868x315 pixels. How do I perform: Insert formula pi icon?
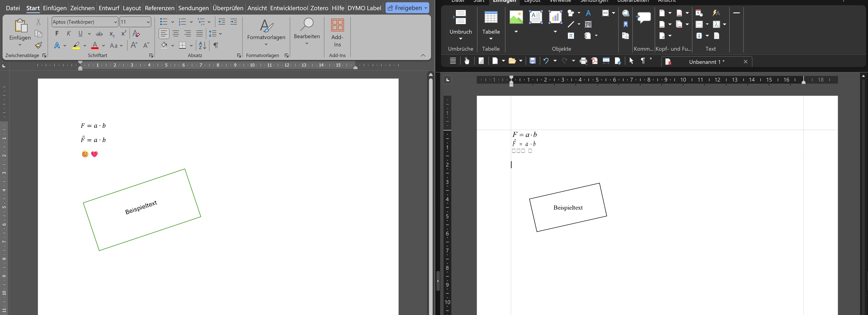(x=571, y=36)
